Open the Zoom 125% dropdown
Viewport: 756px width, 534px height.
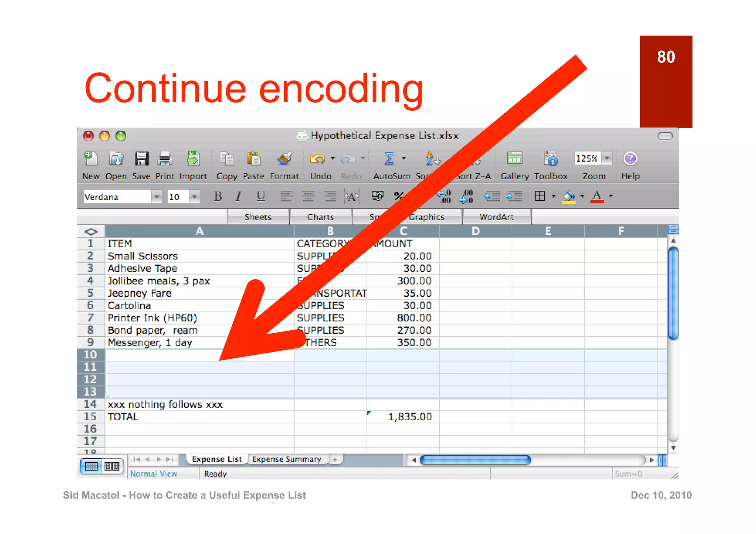coord(606,158)
